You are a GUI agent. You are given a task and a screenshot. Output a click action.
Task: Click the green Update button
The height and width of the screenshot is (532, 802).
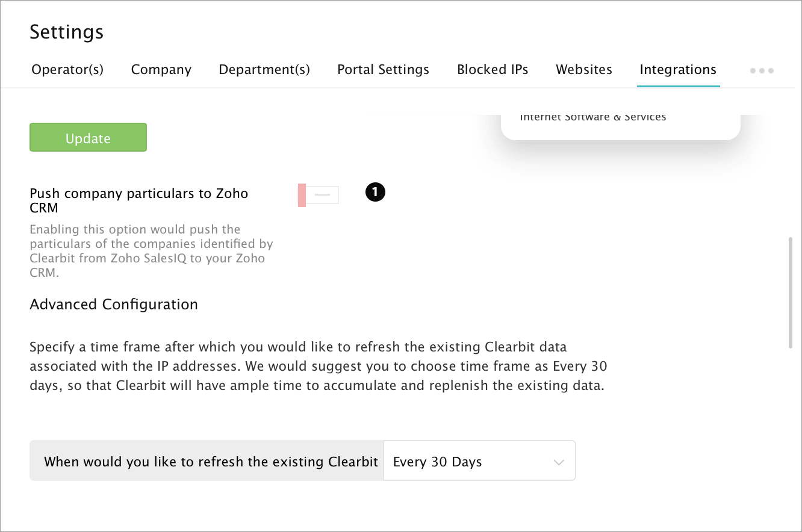pyautogui.click(x=88, y=138)
